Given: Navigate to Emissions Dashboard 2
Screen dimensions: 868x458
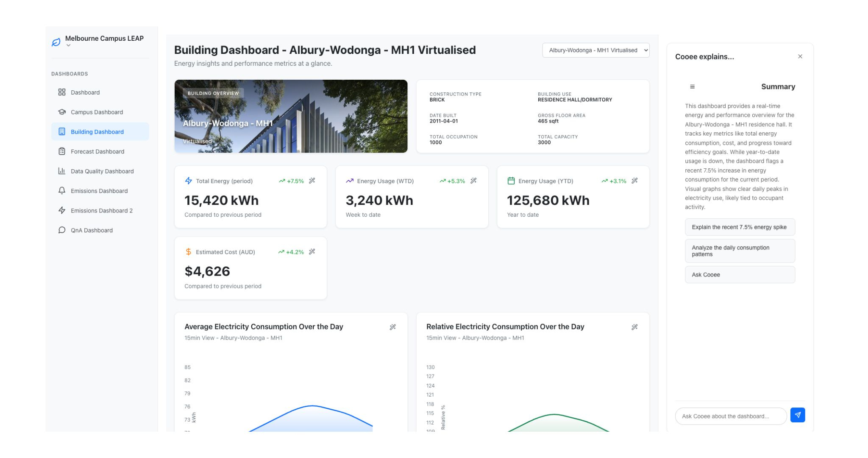Looking at the screenshot, I should 102,211.
